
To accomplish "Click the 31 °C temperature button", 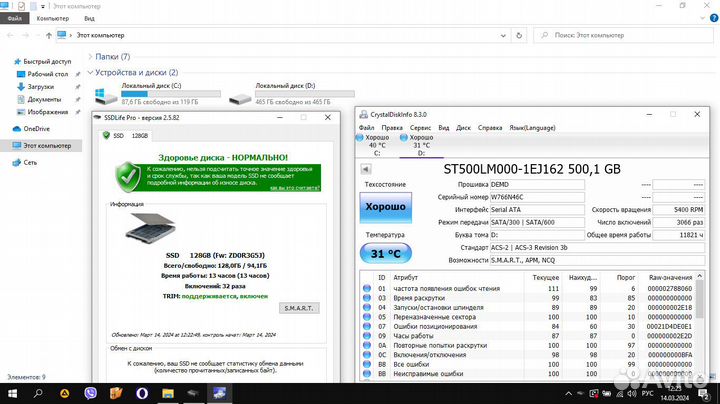I will pyautogui.click(x=386, y=253).
